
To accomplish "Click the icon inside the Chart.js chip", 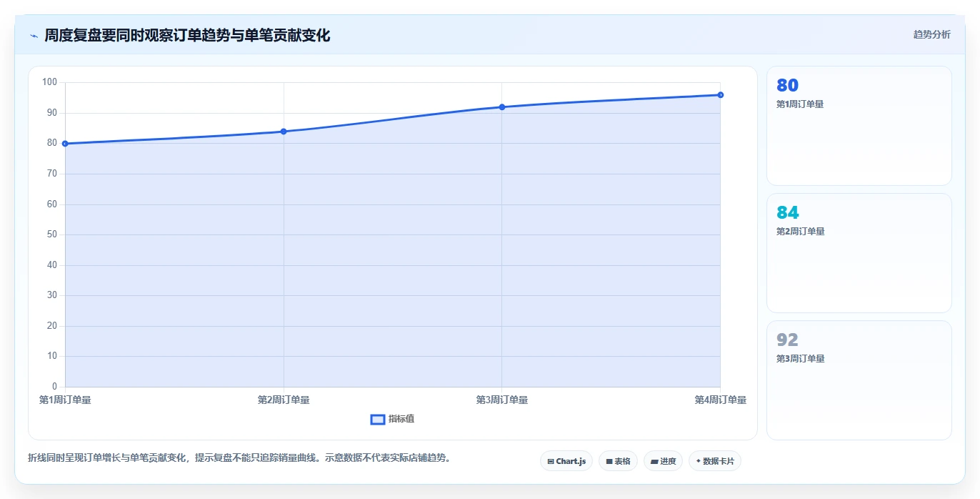I will point(551,462).
